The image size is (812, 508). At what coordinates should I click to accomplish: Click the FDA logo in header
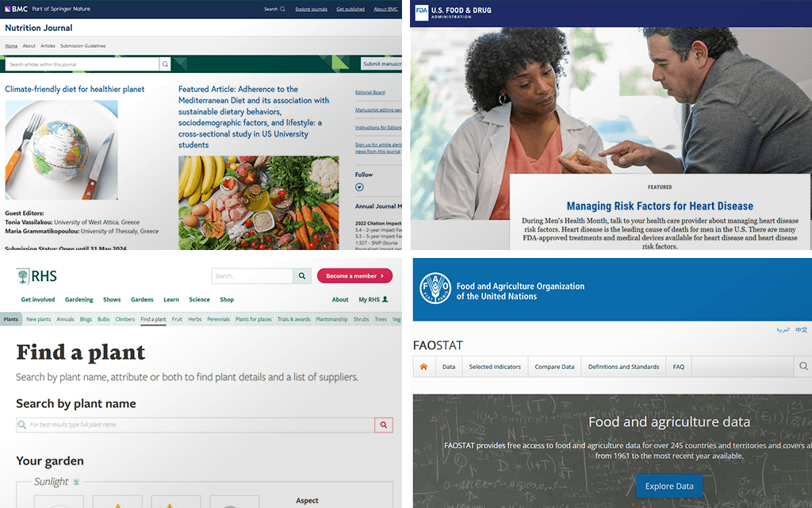[422, 13]
